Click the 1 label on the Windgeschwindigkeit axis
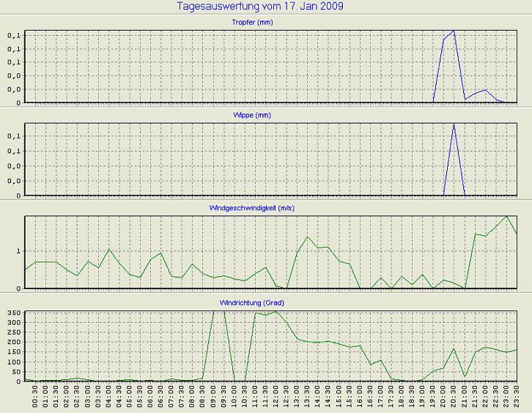 [x=18, y=251]
